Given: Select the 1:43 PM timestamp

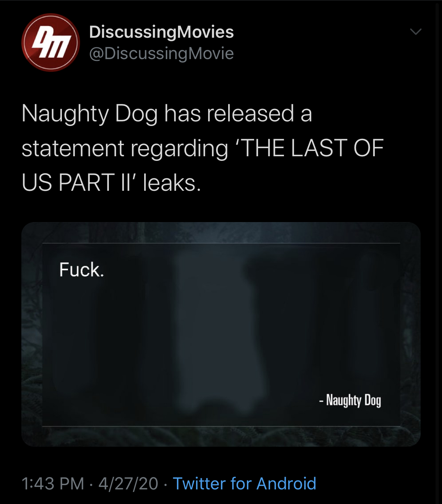Looking at the screenshot, I should pos(53,483).
